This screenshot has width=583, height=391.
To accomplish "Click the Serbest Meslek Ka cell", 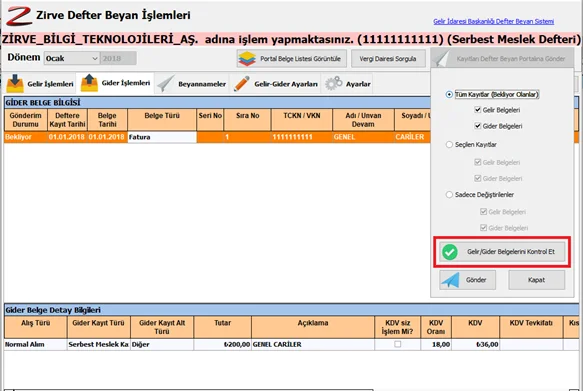I will pyautogui.click(x=99, y=345).
